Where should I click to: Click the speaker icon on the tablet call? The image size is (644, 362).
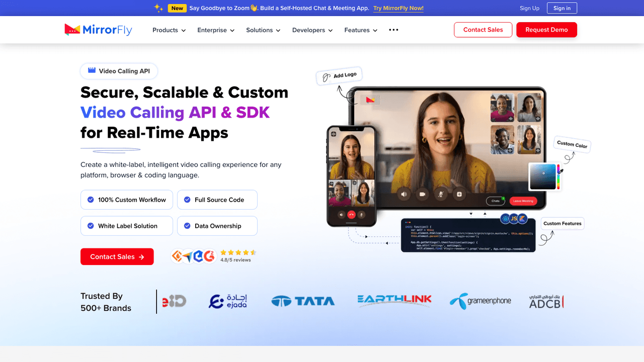pyautogui.click(x=404, y=194)
